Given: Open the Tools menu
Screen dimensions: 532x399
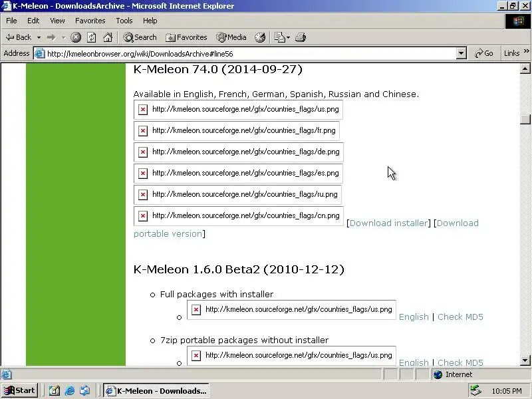Looking at the screenshot, I should tap(124, 21).
